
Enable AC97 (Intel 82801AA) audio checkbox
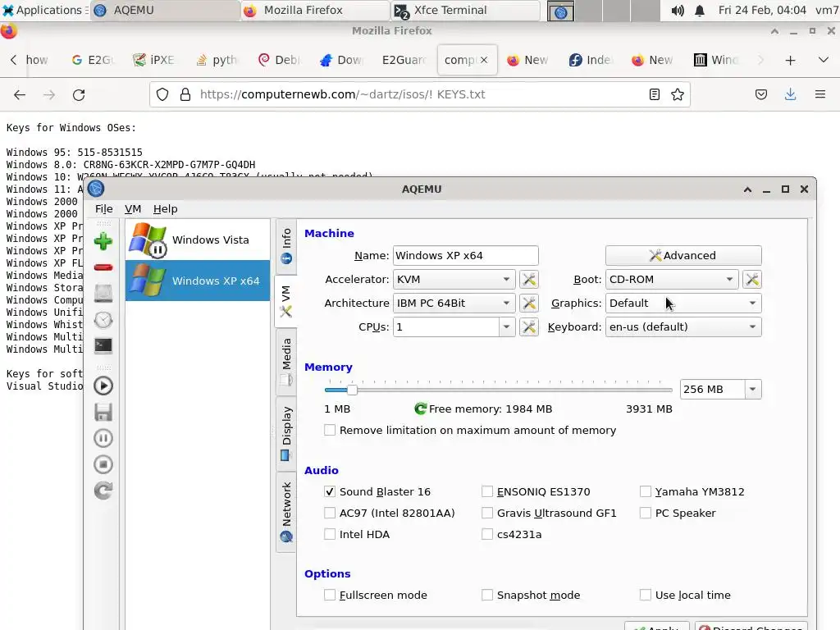330,513
